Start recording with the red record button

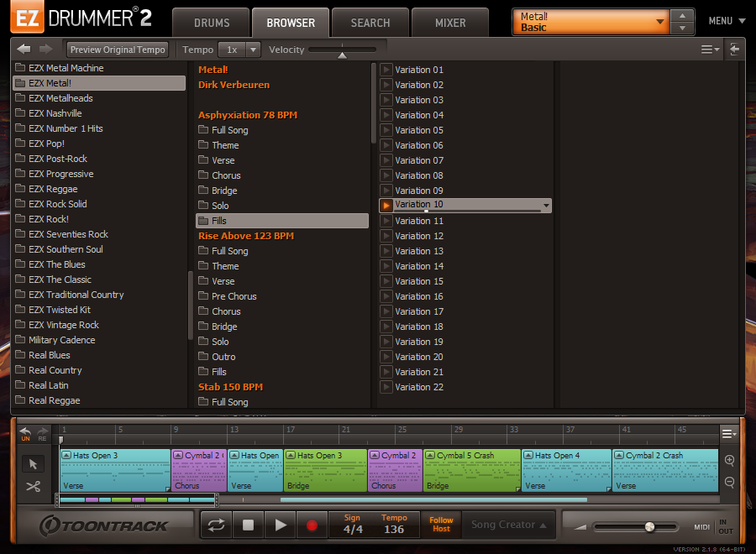point(312,525)
